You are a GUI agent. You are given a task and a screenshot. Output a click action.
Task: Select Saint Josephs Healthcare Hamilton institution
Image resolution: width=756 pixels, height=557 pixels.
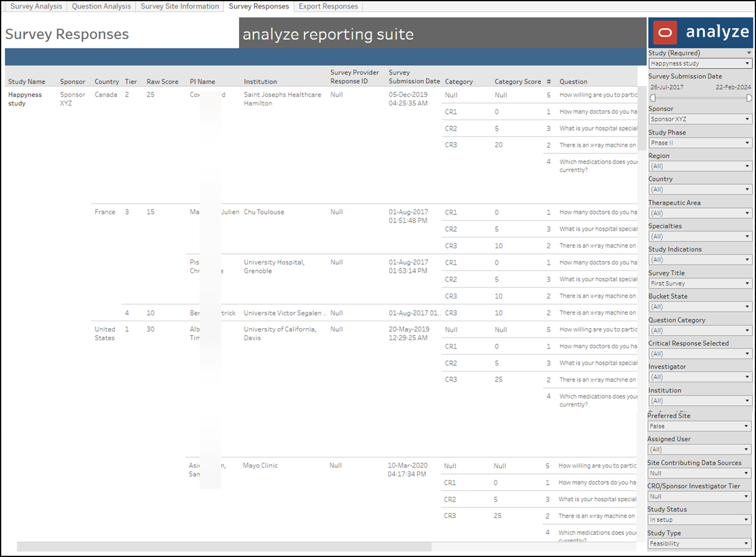[x=282, y=99]
